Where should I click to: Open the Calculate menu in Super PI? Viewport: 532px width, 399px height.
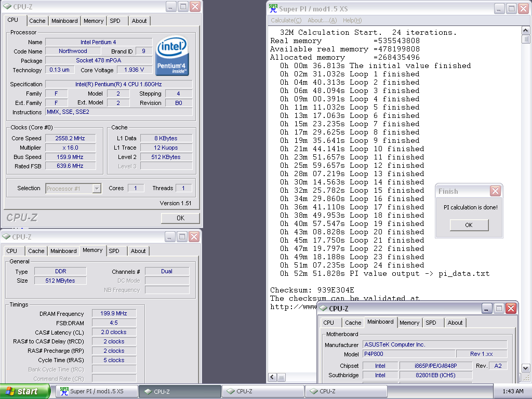point(286,20)
